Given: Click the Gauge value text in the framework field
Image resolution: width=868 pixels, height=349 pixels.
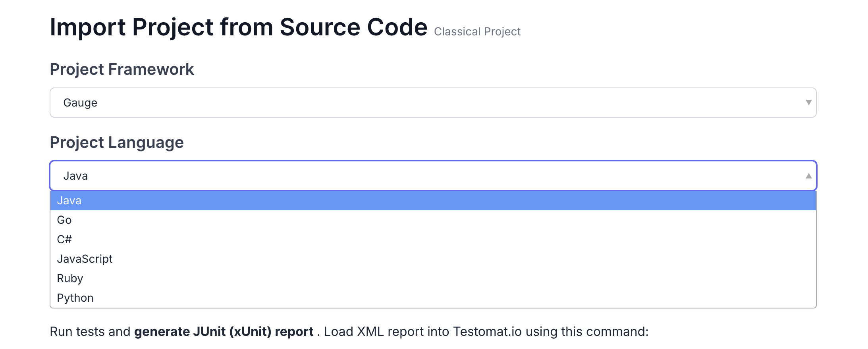Looking at the screenshot, I should pos(80,103).
